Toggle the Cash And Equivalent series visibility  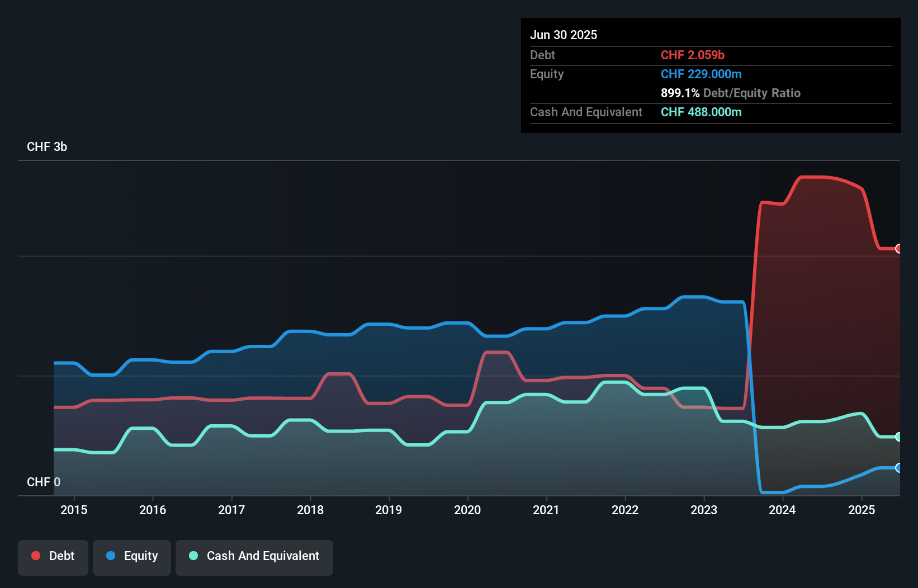[x=254, y=557]
